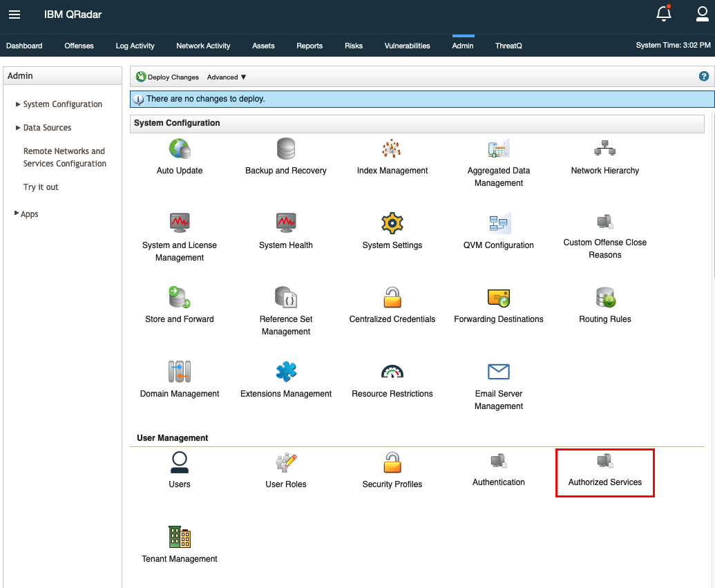Click the User Management section heading
The height and width of the screenshot is (588, 715).
(x=173, y=438)
